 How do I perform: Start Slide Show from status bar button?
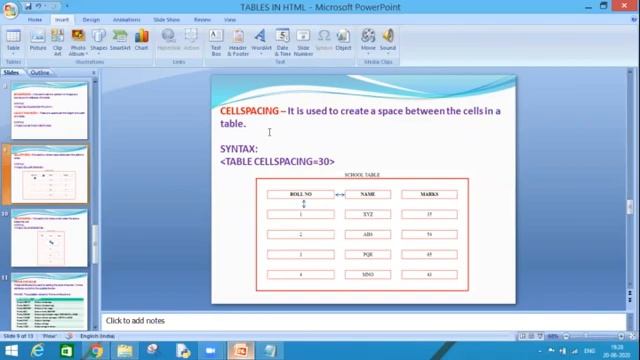[x=540, y=336]
